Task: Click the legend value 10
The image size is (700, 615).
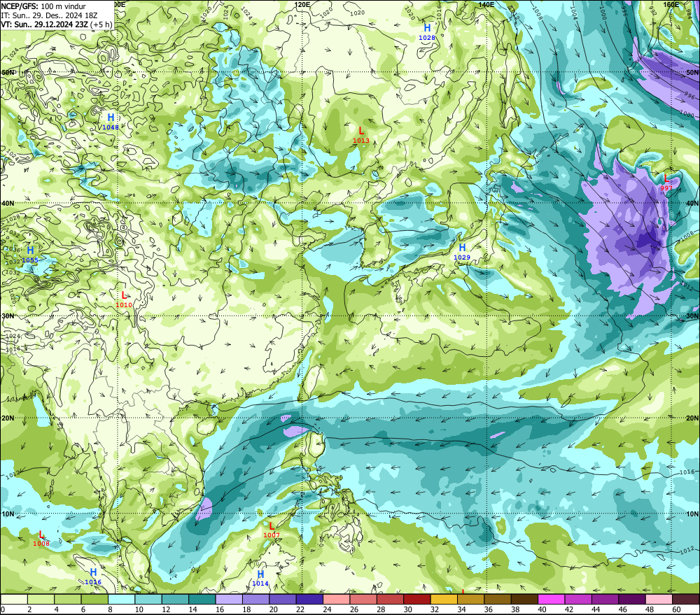Action: point(139,609)
